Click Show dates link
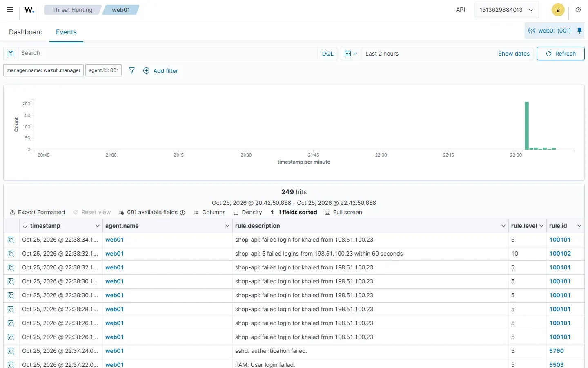Image resolution: width=588 pixels, height=368 pixels. click(514, 54)
